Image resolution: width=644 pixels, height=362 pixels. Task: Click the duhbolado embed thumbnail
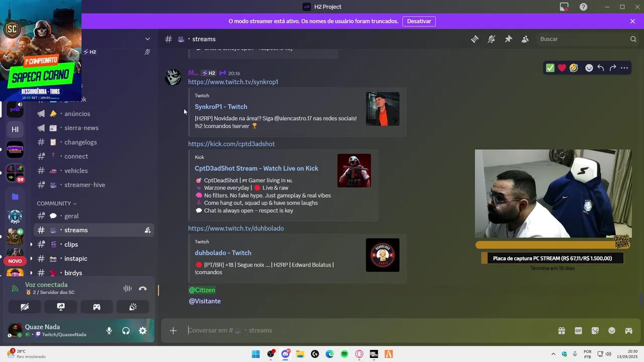tap(382, 255)
